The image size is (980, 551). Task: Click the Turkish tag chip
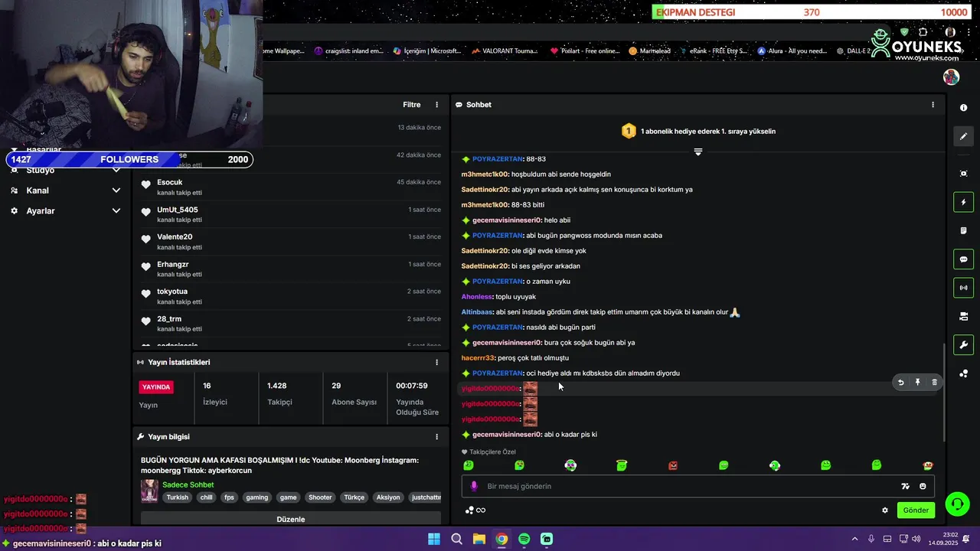(178, 497)
